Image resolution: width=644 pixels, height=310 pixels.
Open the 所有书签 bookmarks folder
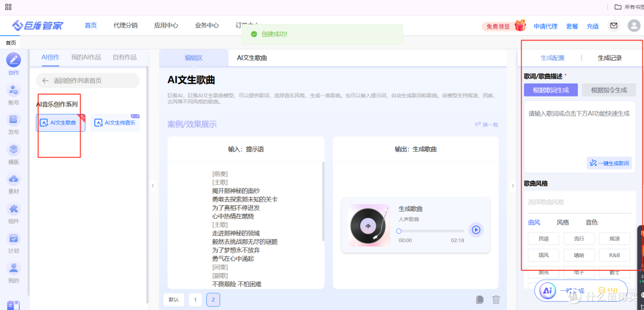tap(629, 7)
